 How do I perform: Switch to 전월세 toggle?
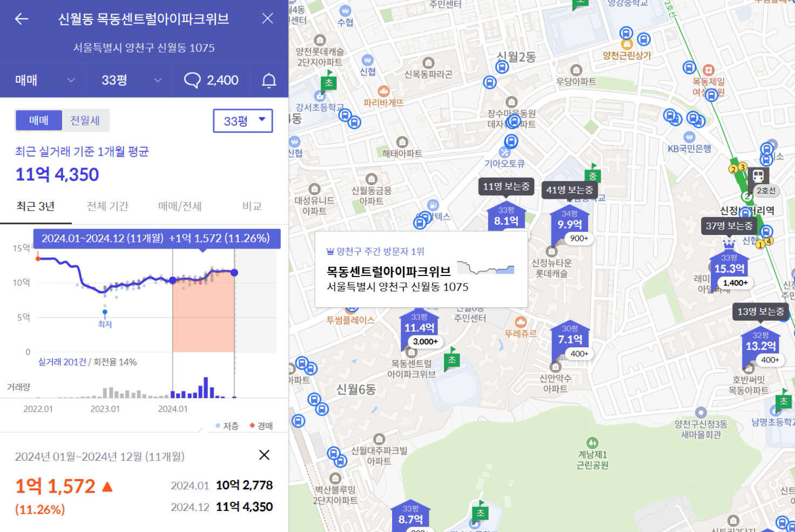point(85,120)
